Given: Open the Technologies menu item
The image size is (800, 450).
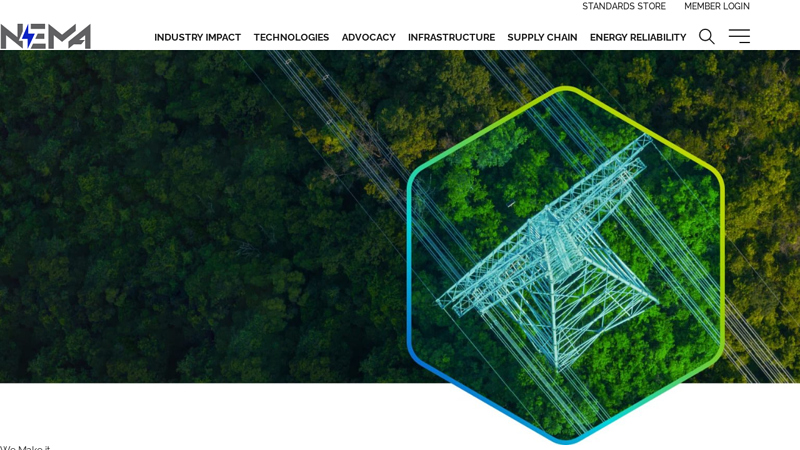Looking at the screenshot, I should (x=291, y=37).
